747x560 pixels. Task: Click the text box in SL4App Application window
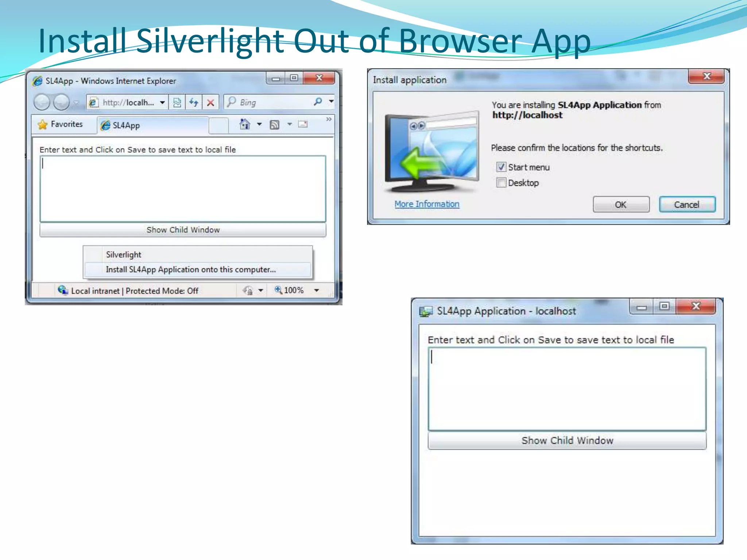coord(567,389)
